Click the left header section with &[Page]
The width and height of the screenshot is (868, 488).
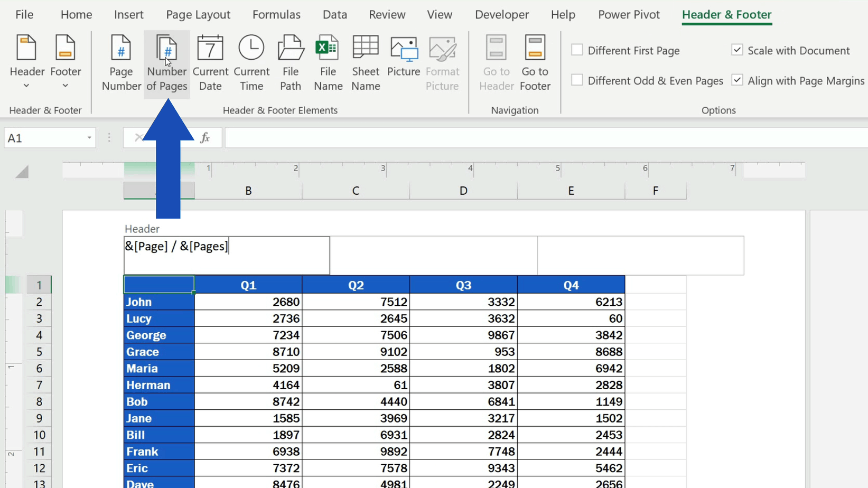click(x=227, y=256)
